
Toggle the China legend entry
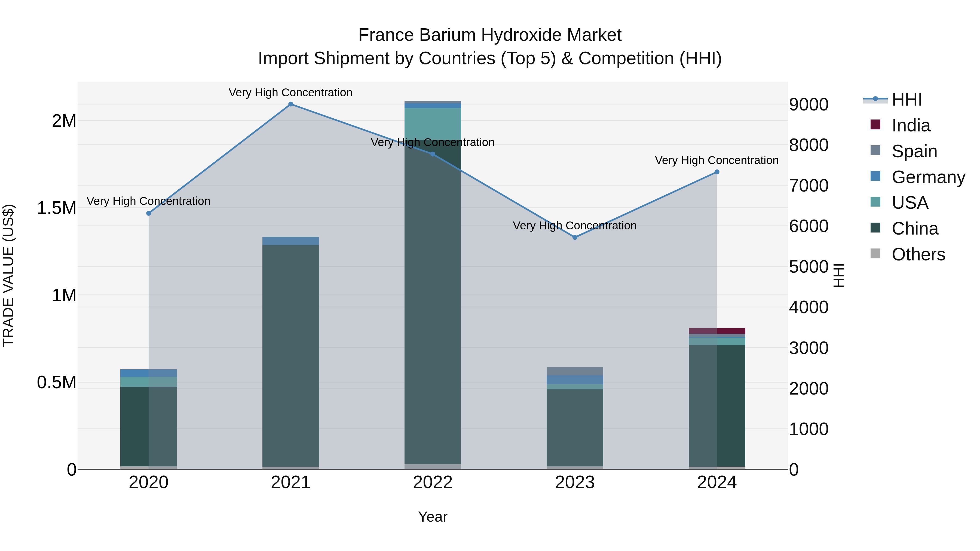click(x=904, y=229)
